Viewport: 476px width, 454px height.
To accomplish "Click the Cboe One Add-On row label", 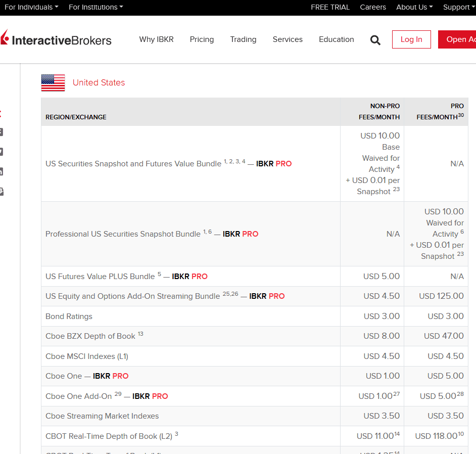I will coord(79,396).
